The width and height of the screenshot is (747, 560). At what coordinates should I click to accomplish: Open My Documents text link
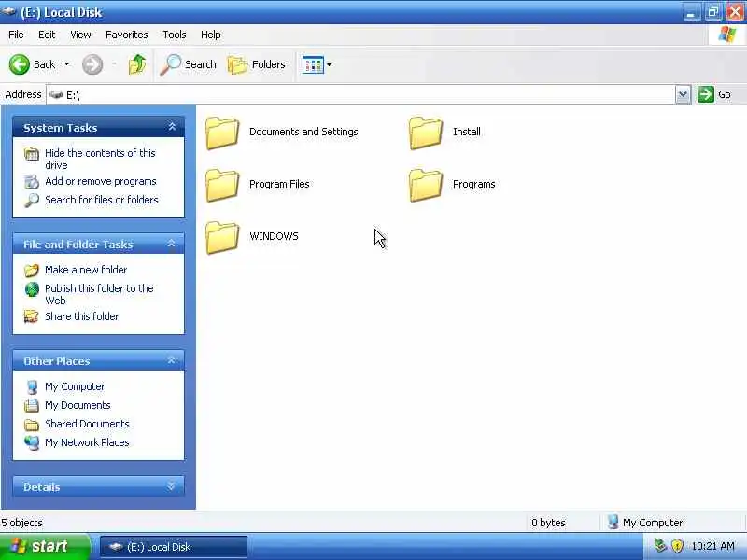pyautogui.click(x=78, y=405)
